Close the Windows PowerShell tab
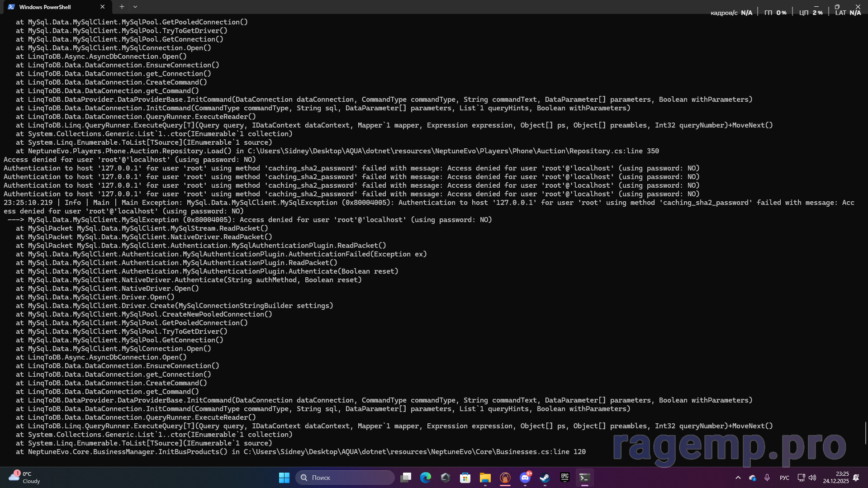 pyautogui.click(x=103, y=7)
